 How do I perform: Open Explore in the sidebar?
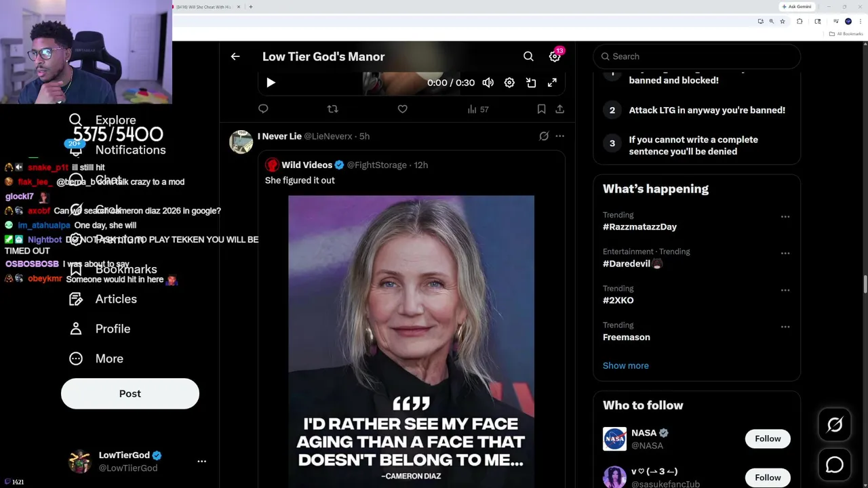103,120
